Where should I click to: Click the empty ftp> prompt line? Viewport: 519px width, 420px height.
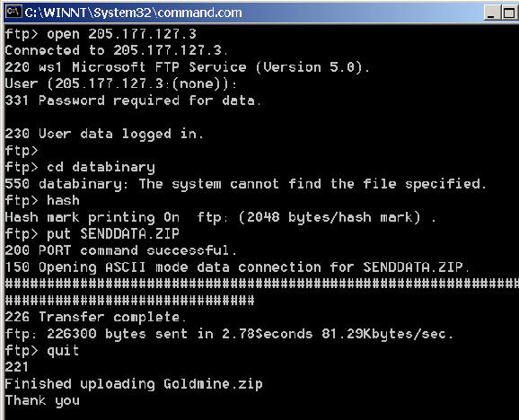point(22,151)
